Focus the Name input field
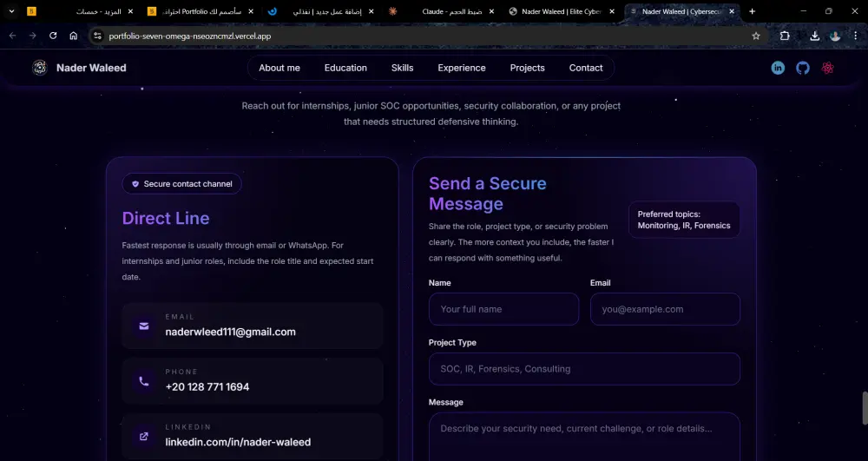The width and height of the screenshot is (868, 461). pos(503,309)
